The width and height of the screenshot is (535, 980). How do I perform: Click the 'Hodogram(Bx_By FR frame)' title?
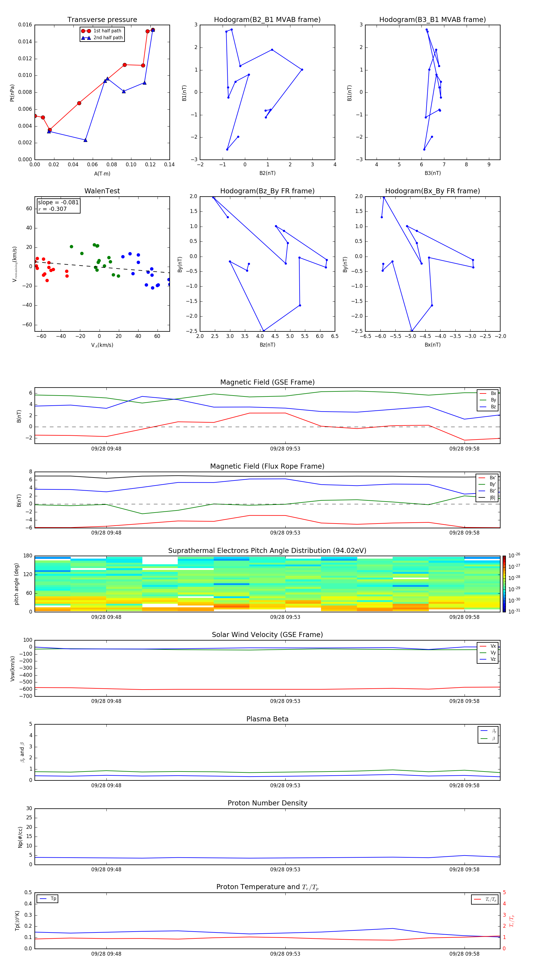432,191
